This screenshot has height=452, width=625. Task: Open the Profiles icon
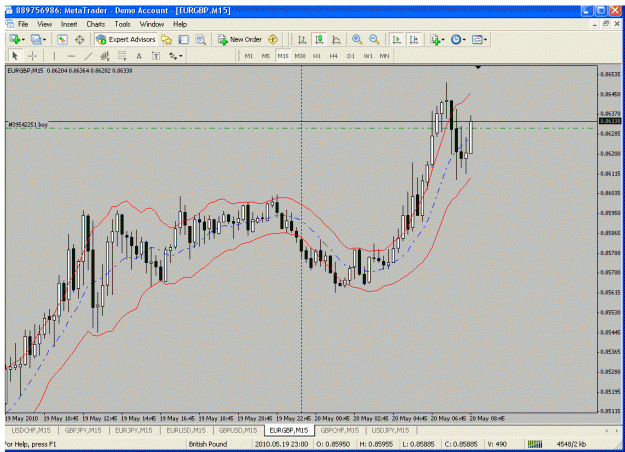coord(36,39)
